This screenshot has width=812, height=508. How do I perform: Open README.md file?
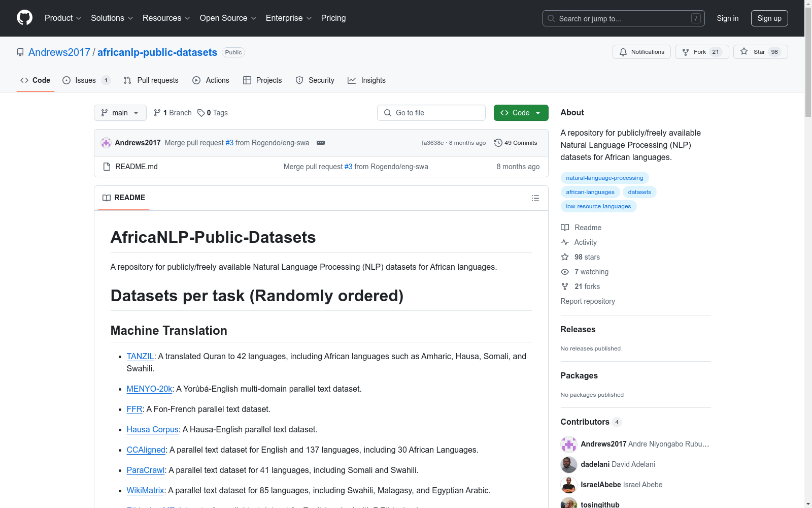pyautogui.click(x=137, y=167)
